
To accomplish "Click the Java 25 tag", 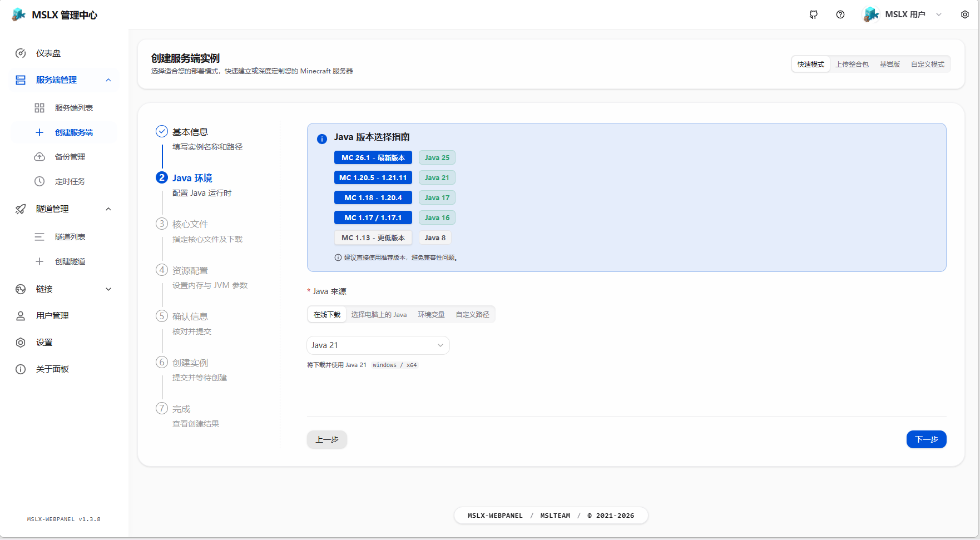I will point(437,158).
